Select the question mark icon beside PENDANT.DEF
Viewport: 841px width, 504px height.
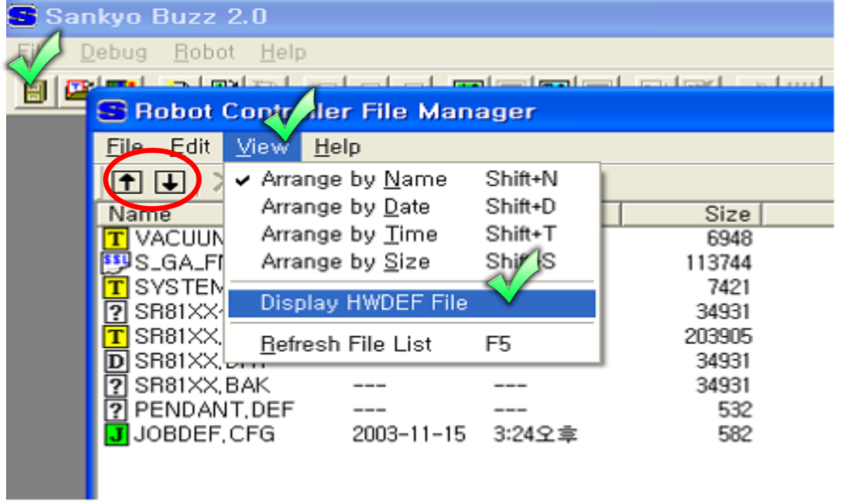click(116, 409)
